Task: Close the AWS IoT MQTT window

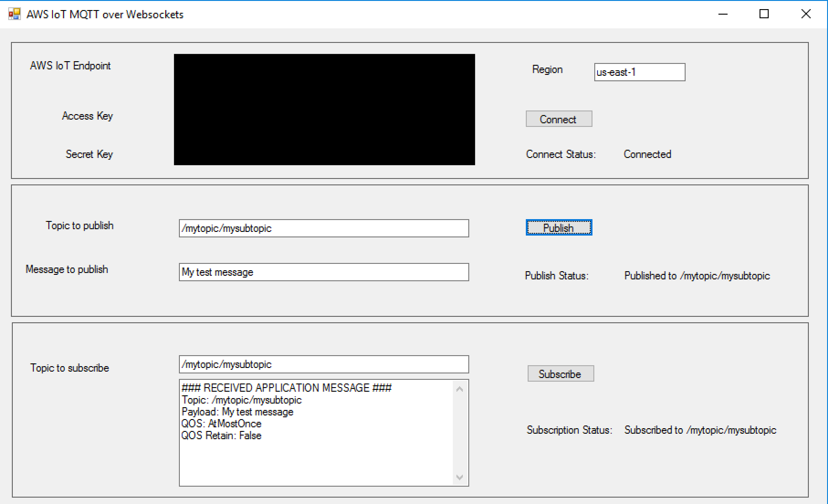Action: click(x=806, y=14)
